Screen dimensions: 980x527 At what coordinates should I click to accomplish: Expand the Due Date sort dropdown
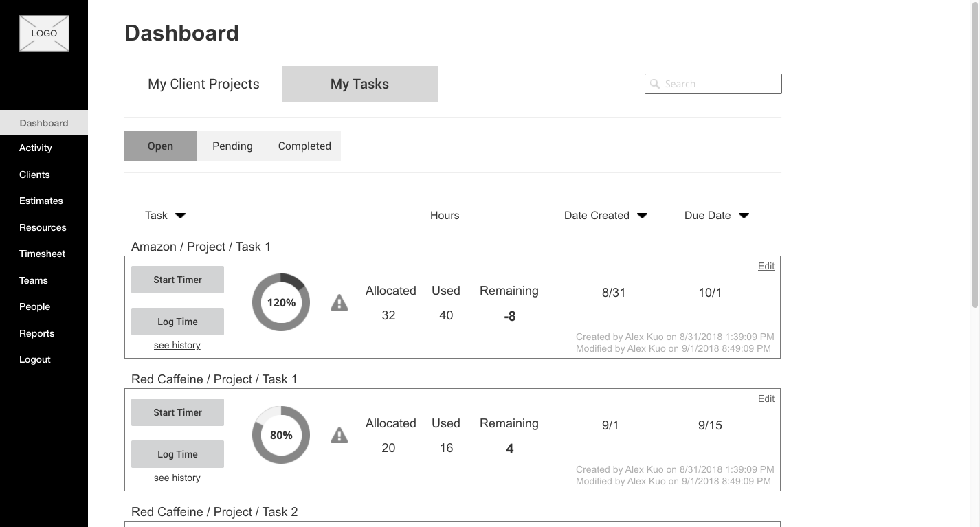pos(744,216)
